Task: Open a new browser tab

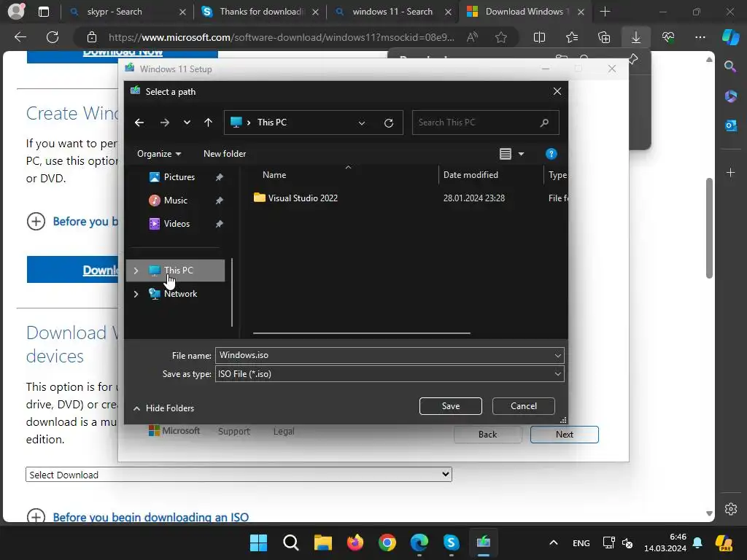Action: (x=605, y=12)
